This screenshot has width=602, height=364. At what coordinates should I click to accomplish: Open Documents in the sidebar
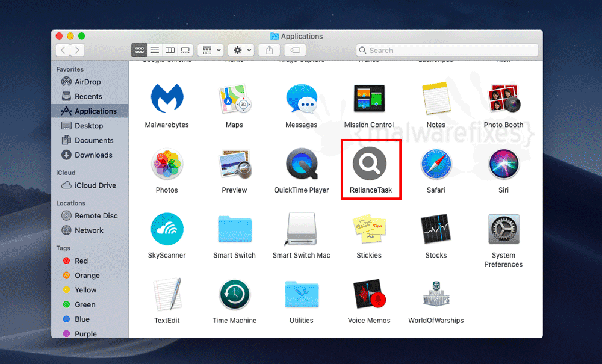pyautogui.click(x=90, y=140)
